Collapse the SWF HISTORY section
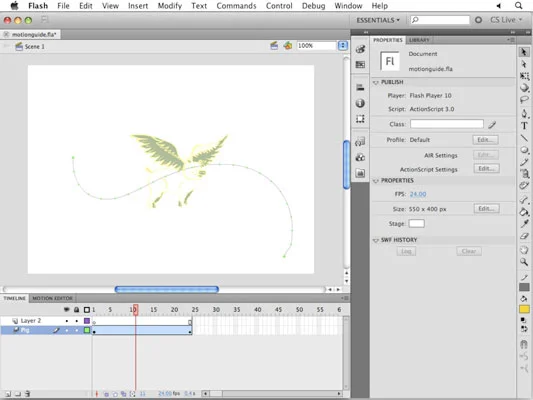The height and width of the screenshot is (400, 533). [376, 240]
